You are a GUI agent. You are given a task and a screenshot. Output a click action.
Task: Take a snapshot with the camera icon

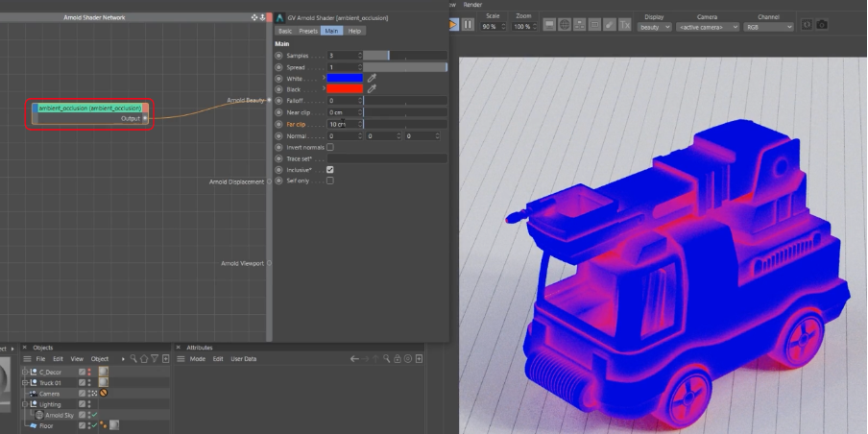tap(822, 24)
